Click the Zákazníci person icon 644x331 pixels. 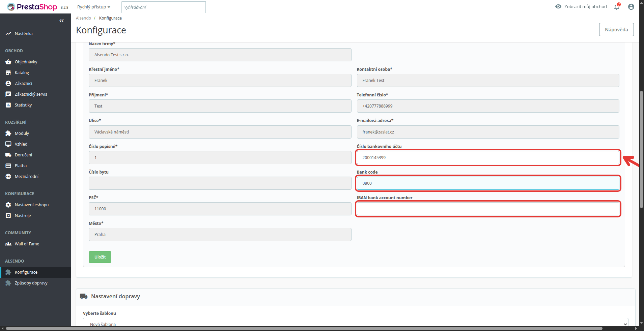[8, 84]
